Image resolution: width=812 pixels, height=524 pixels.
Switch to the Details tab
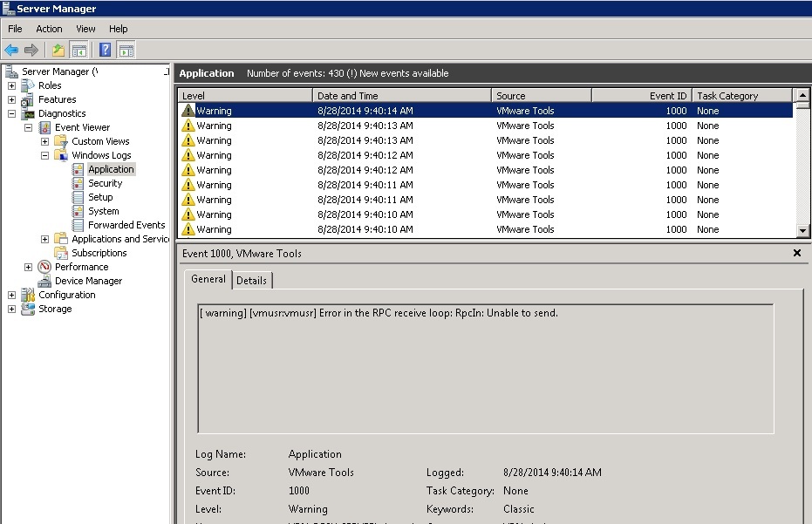click(252, 281)
